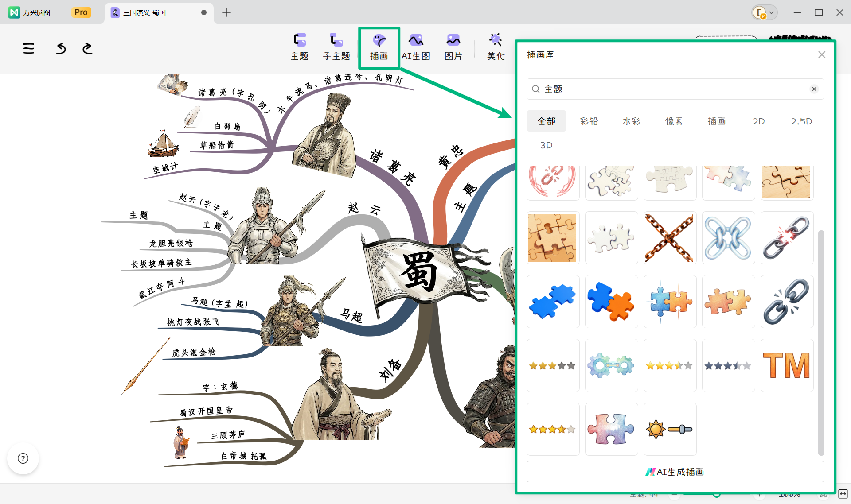Image resolution: width=851 pixels, height=504 pixels.
Task: Select the 挑灯夜战张飞 subtopic
Action: (x=193, y=322)
